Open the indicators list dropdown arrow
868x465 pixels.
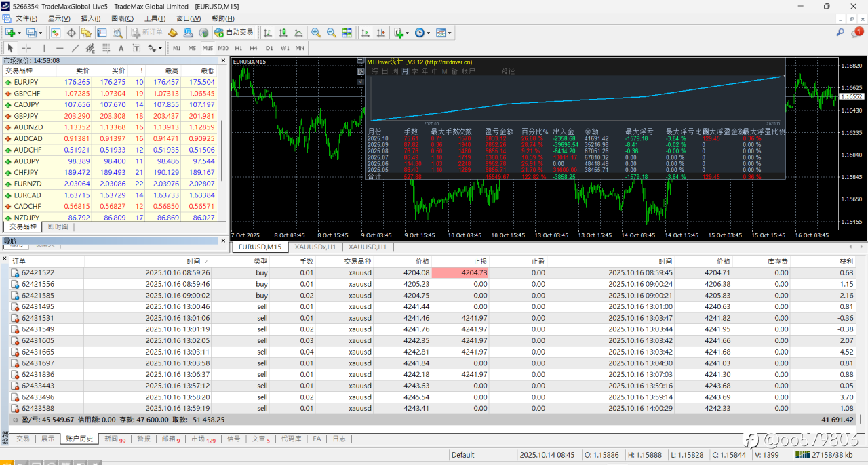coord(408,33)
